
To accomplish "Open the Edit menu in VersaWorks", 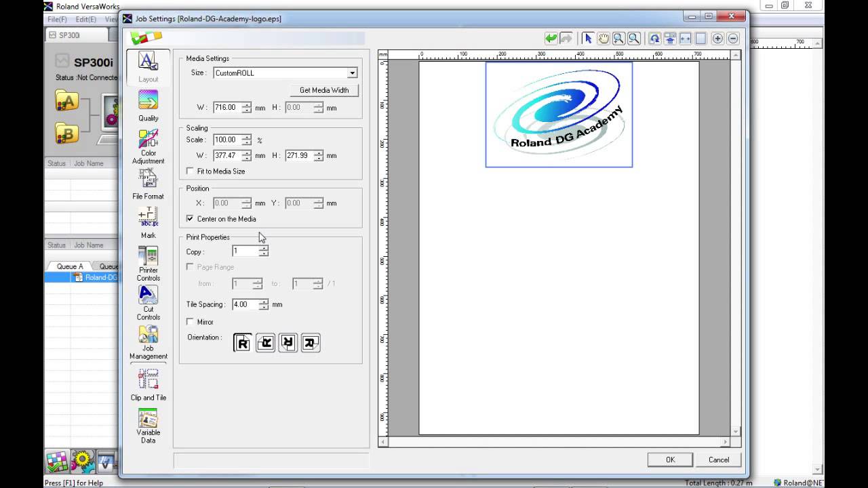I will pos(86,20).
